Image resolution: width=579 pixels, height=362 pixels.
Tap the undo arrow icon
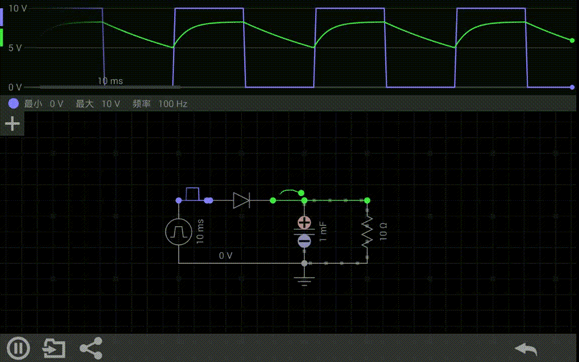526,348
